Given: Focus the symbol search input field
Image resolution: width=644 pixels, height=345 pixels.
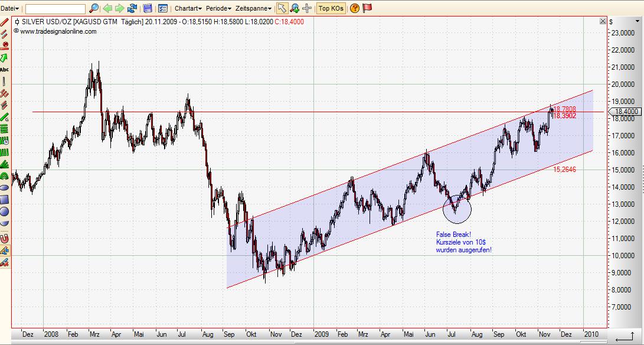Looking at the screenshot, I should click(55, 9).
